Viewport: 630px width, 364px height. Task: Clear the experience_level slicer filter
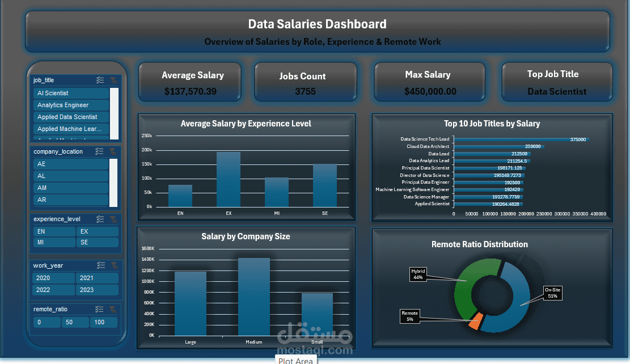(x=114, y=219)
